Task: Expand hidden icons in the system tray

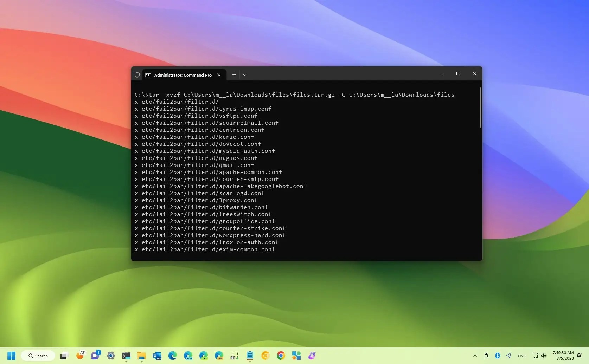Action: (x=475, y=356)
